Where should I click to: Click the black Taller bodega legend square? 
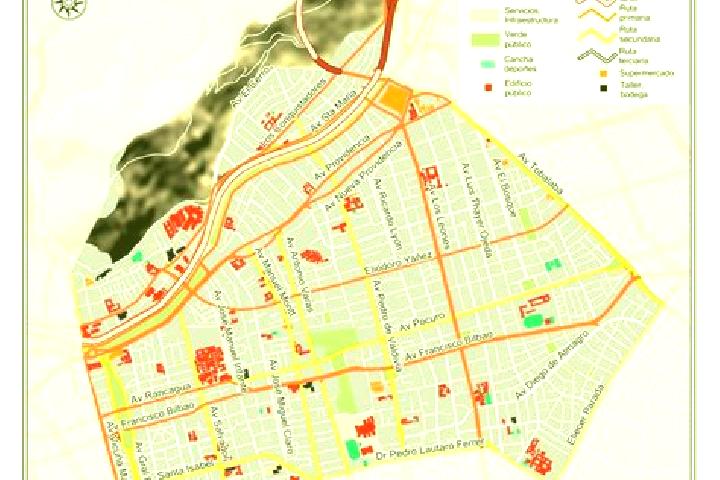[603, 88]
